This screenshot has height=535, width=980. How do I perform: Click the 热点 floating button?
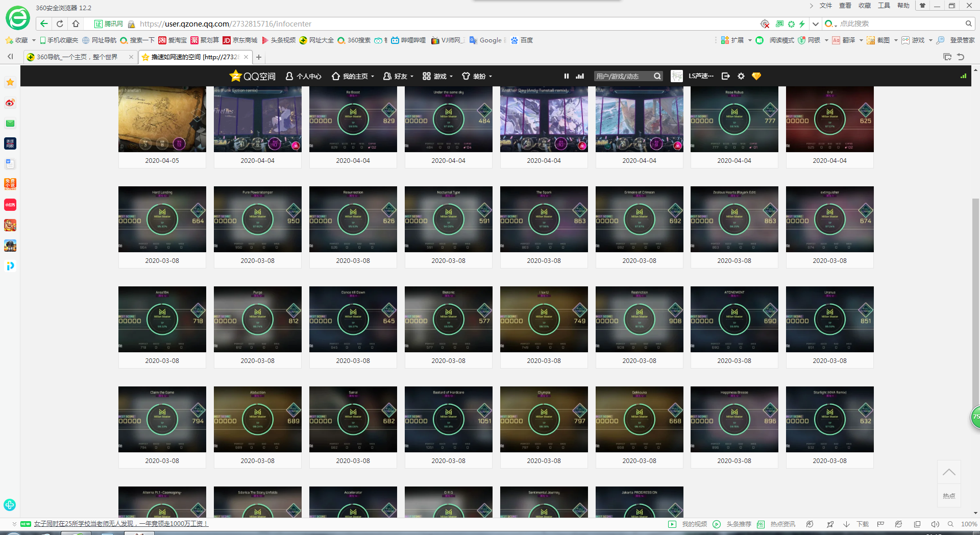949,496
